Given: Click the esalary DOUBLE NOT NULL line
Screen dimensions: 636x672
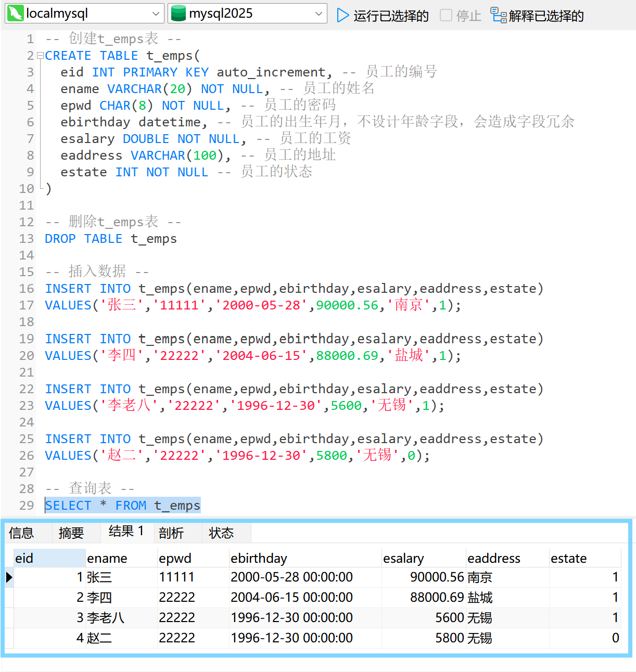Looking at the screenshot, I should (206, 139).
